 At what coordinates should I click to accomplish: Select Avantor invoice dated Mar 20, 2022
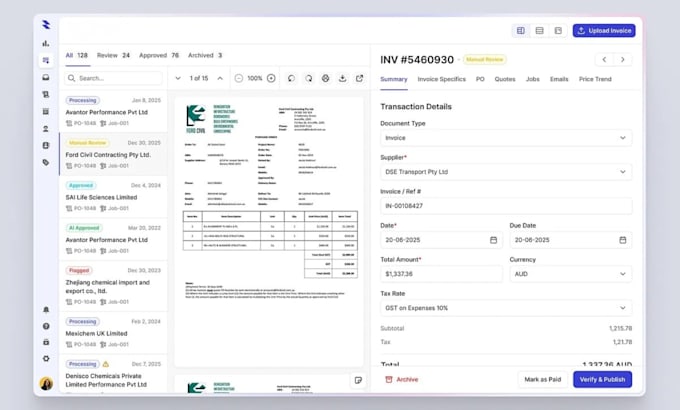[113, 239]
